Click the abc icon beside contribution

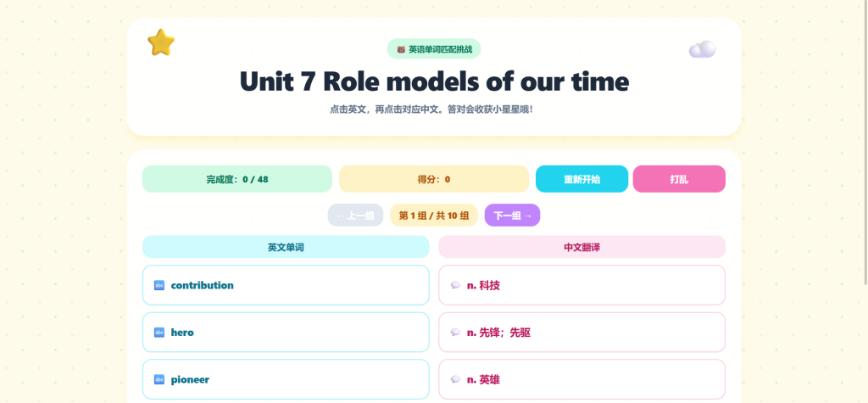coord(159,285)
